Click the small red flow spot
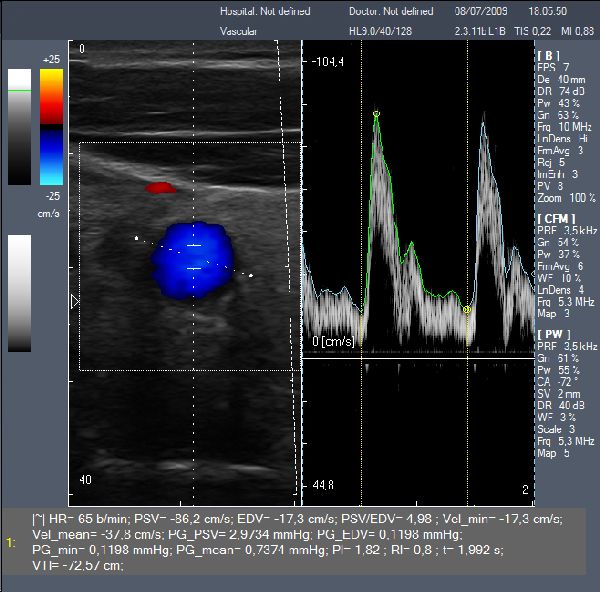600x592 pixels. pos(159,187)
